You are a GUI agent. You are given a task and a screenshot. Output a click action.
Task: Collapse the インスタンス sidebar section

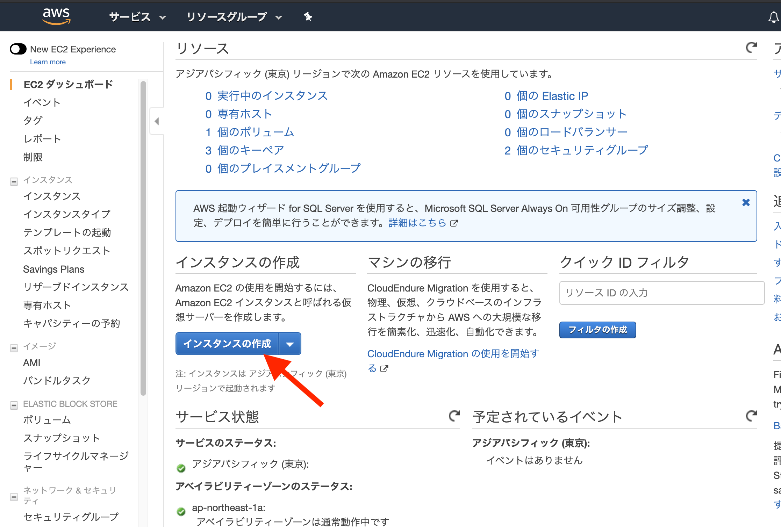[x=14, y=181]
